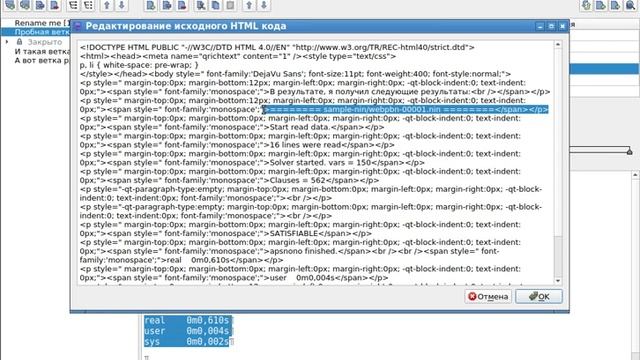The width and height of the screenshot is (640, 360).
Task: Click the delete branch icon, red mark
Action: 55,5
